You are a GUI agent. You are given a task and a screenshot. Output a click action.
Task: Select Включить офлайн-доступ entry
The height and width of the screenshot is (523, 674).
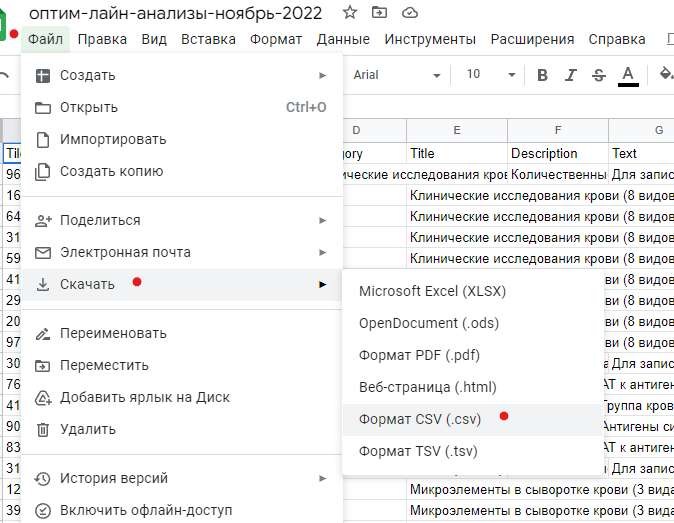(x=182, y=511)
